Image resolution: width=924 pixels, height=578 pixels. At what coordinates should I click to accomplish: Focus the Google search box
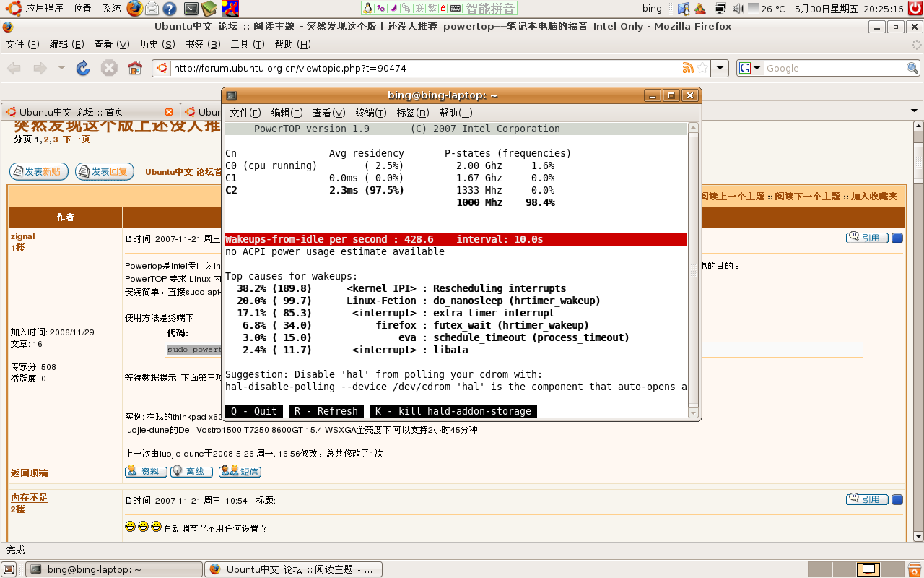pyautogui.click(x=834, y=68)
